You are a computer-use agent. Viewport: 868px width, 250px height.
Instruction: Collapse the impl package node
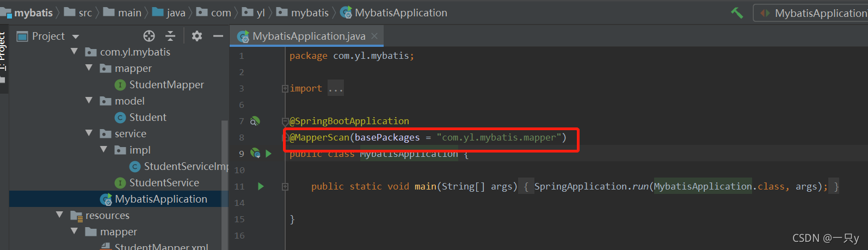(104, 150)
